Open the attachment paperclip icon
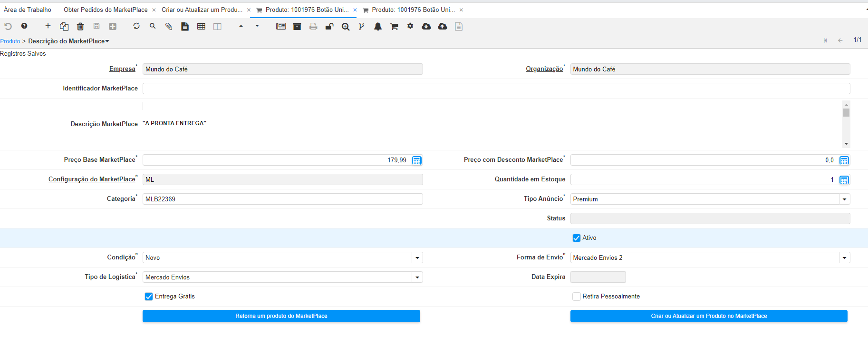Screen dimensions: 868x337 pos(169,27)
